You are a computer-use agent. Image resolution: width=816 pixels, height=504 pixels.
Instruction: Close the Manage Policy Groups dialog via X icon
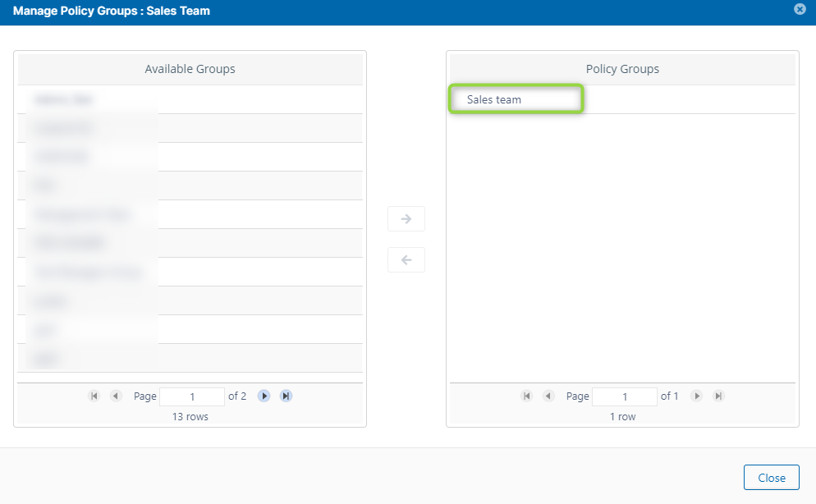pos(800,9)
